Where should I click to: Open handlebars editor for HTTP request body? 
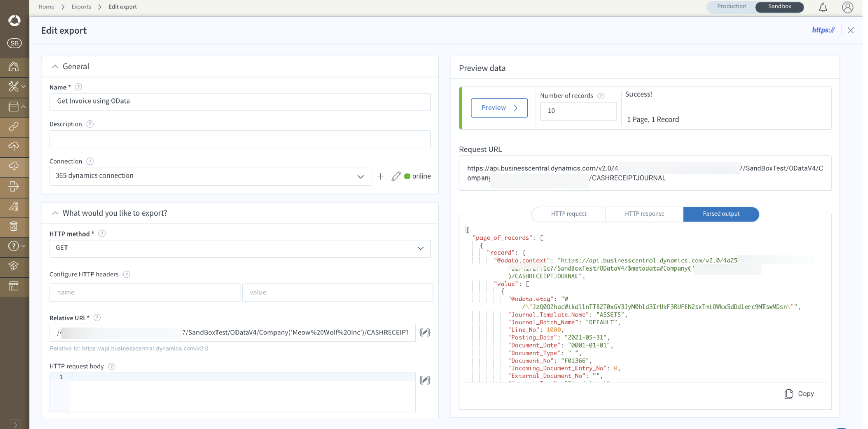[424, 380]
